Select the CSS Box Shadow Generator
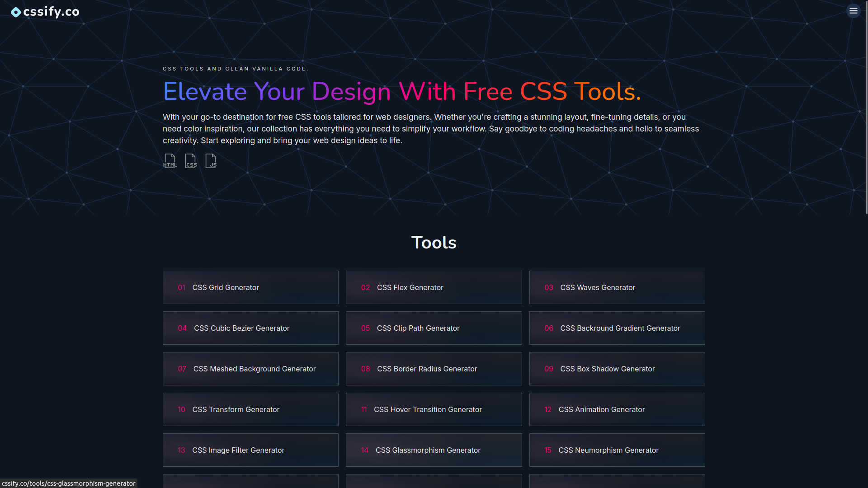The height and width of the screenshot is (488, 868). pyautogui.click(x=617, y=369)
